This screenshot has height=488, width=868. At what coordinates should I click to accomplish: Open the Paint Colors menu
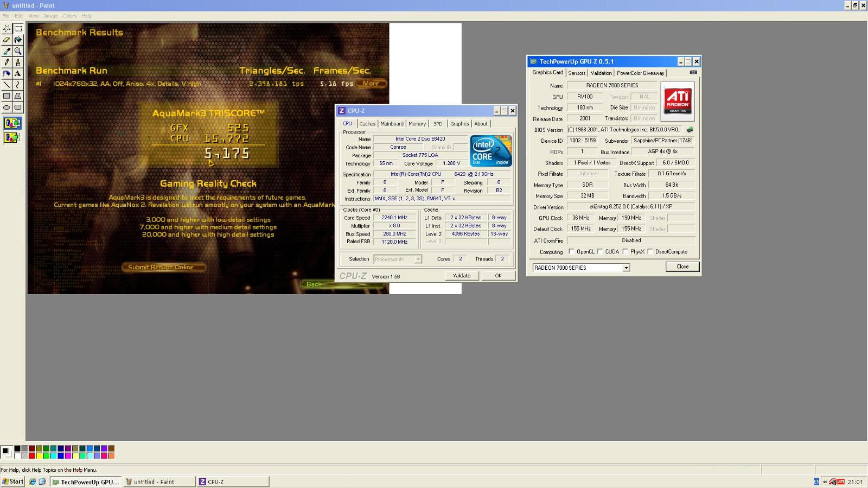coord(69,16)
